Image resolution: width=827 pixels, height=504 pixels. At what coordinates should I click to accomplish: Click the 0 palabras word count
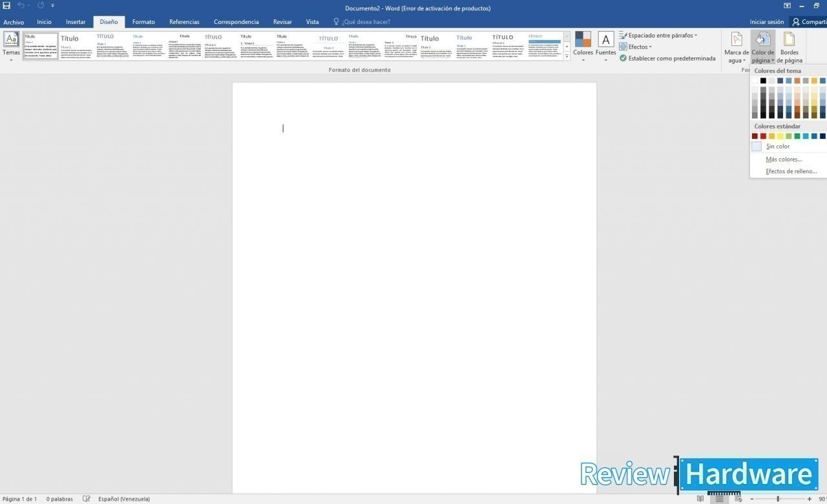click(59, 499)
